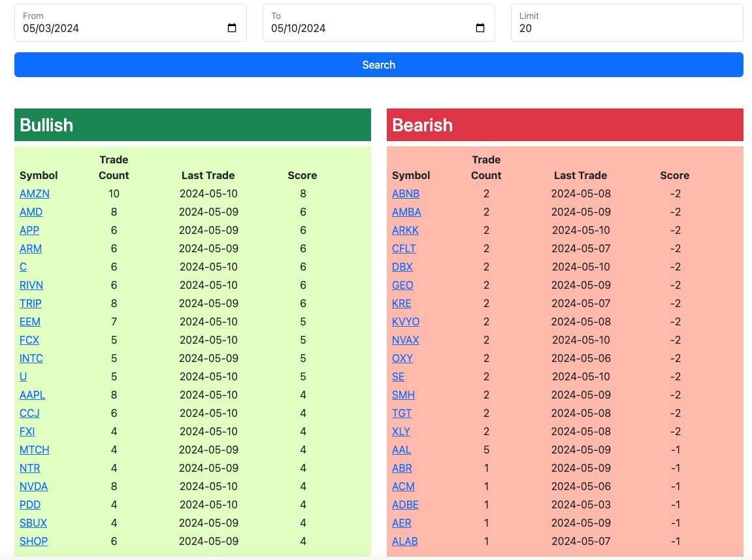Open the AMZN symbol link
Image resolution: width=752 pixels, height=560 pixels.
[x=35, y=194]
